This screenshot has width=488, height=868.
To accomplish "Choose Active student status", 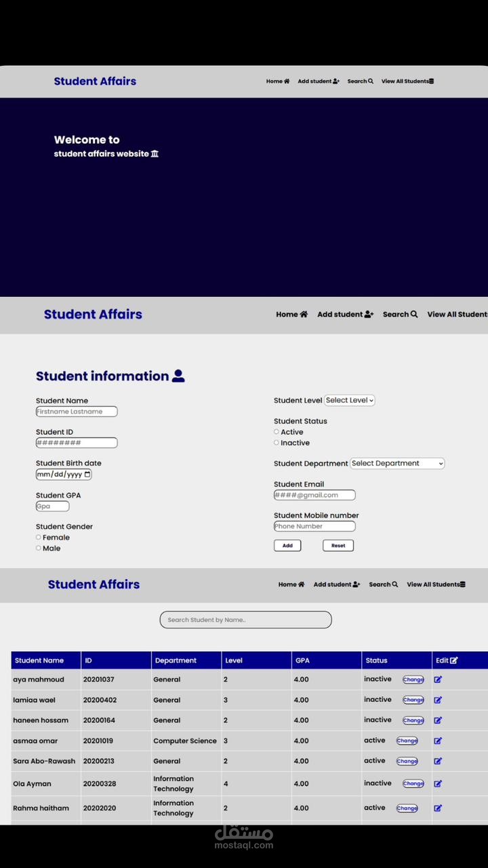I will click(277, 432).
